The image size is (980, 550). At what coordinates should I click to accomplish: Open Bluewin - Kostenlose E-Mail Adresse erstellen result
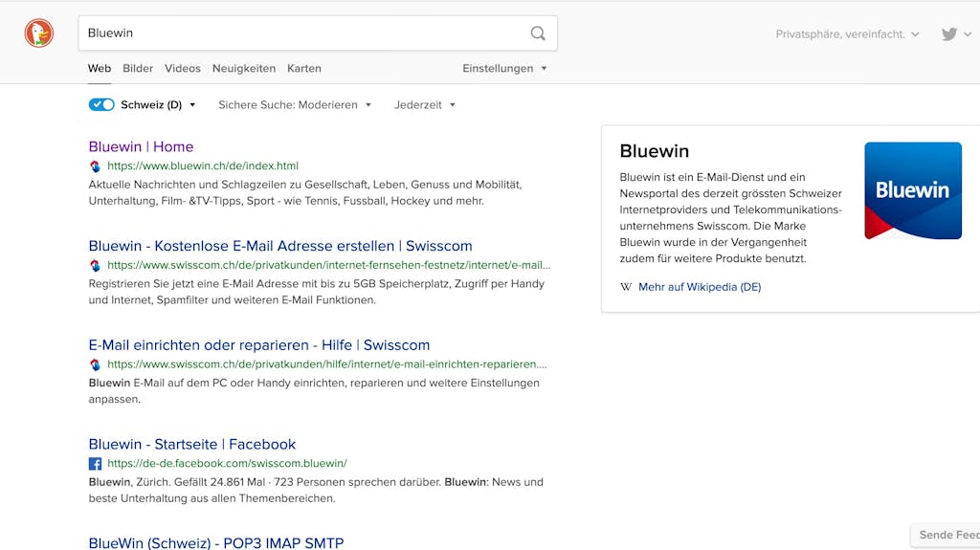pos(280,246)
